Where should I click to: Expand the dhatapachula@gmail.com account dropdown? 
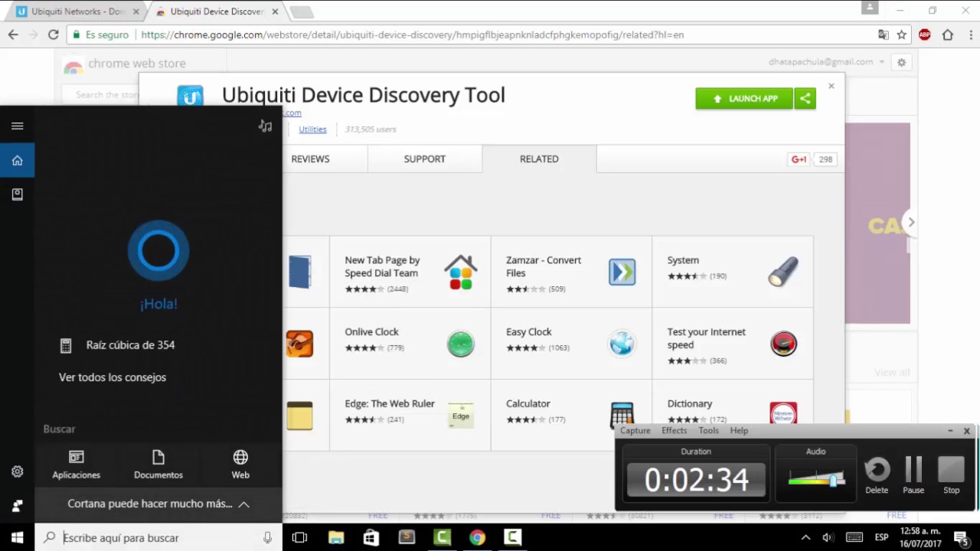click(827, 62)
